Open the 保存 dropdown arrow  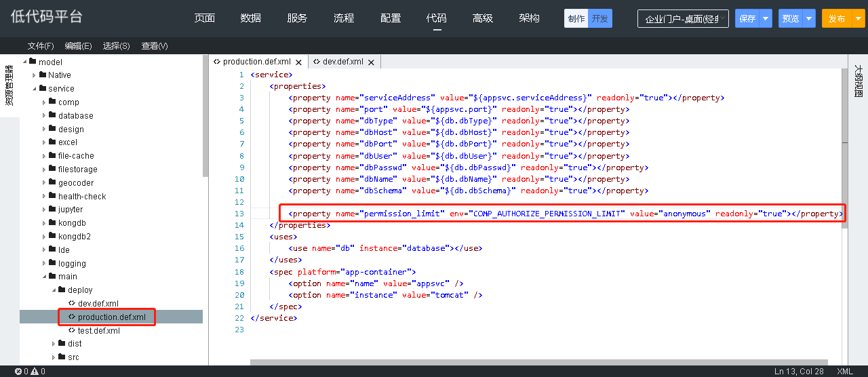pyautogui.click(x=766, y=18)
